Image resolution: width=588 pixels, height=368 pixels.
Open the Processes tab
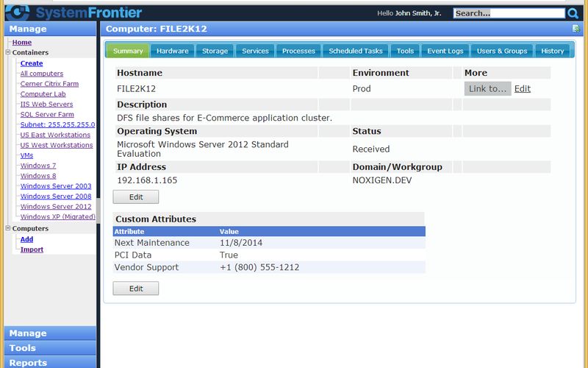point(298,51)
